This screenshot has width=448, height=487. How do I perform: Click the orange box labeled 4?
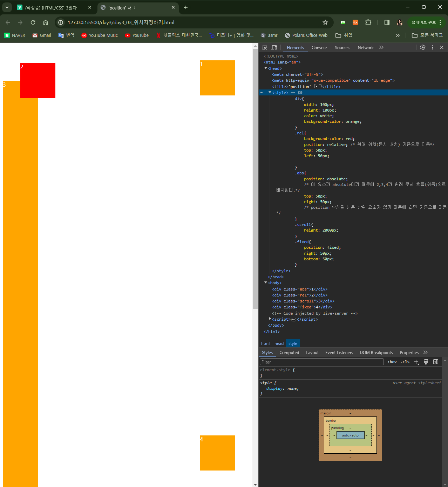pyautogui.click(x=217, y=453)
